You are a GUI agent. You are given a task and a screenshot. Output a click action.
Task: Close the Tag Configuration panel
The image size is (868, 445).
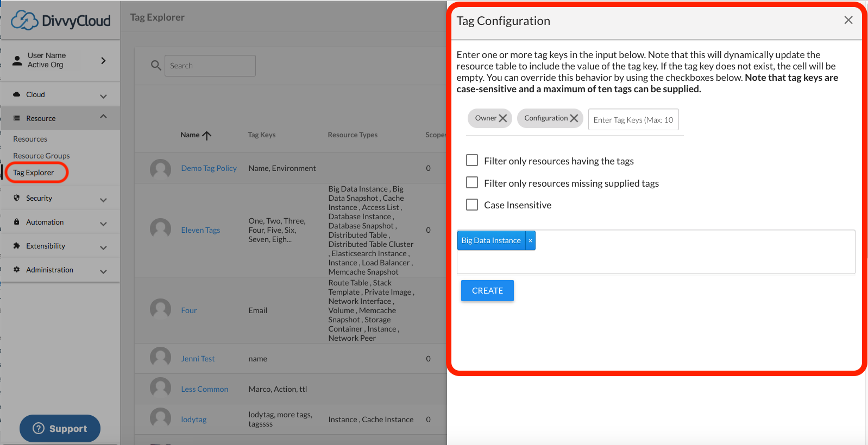tap(848, 20)
